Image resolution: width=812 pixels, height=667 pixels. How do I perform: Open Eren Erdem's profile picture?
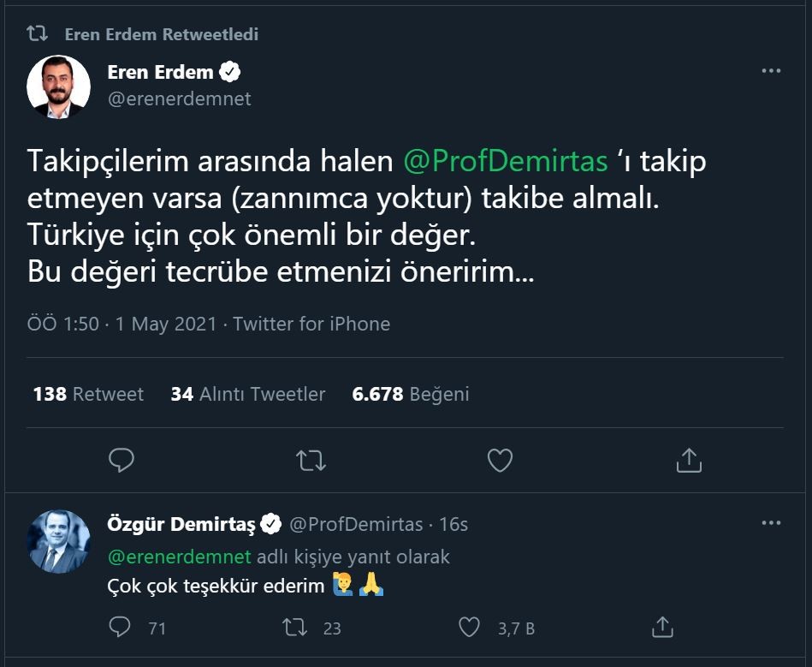[x=59, y=86]
